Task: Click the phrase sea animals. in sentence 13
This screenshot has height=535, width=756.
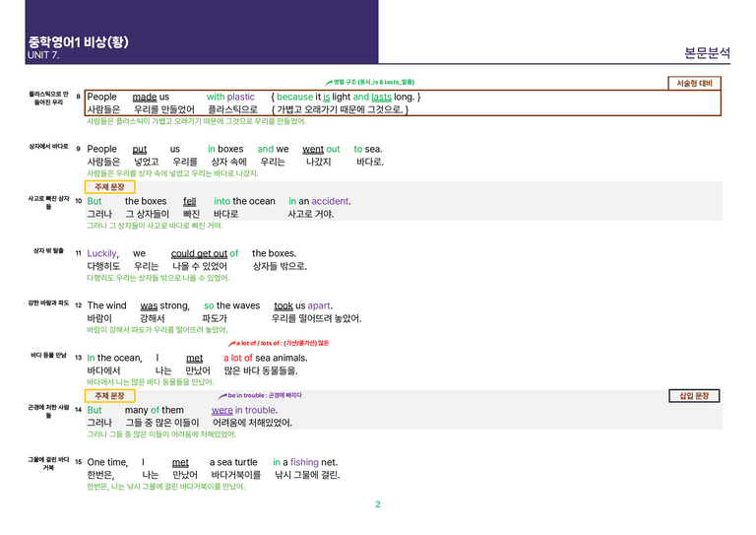Action: [282, 358]
